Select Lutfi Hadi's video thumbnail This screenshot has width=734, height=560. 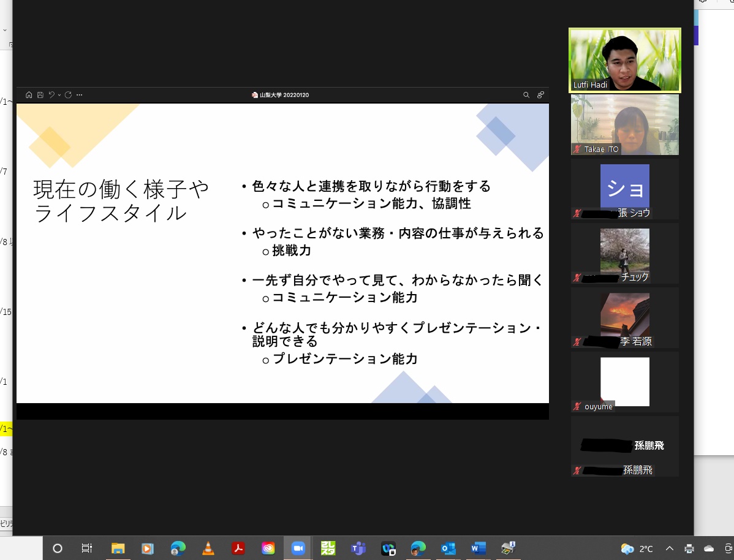(624, 60)
